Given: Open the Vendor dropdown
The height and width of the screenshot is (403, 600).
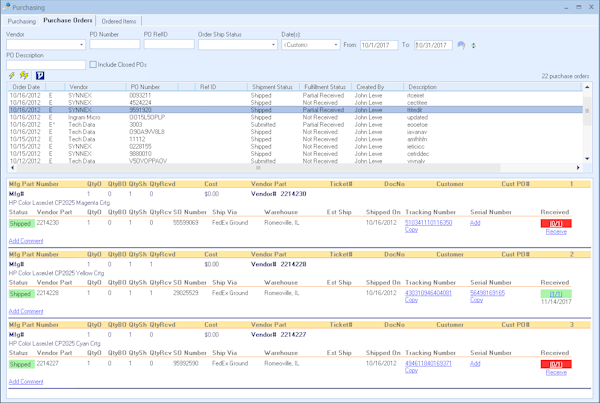Looking at the screenshot, I should pos(81,45).
